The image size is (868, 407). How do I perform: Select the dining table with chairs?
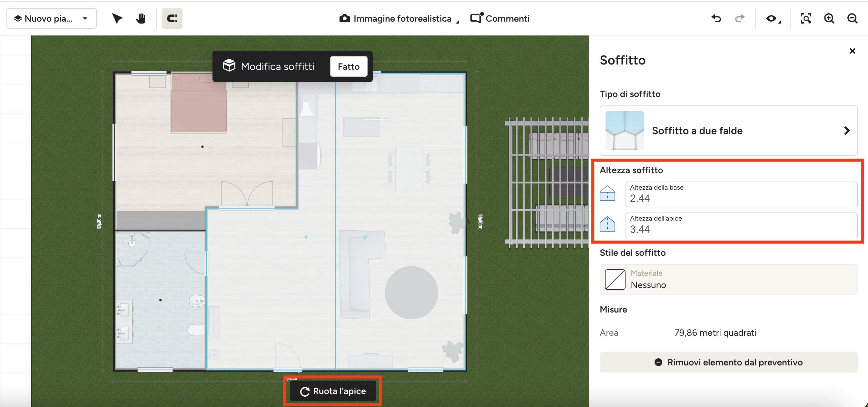click(409, 168)
